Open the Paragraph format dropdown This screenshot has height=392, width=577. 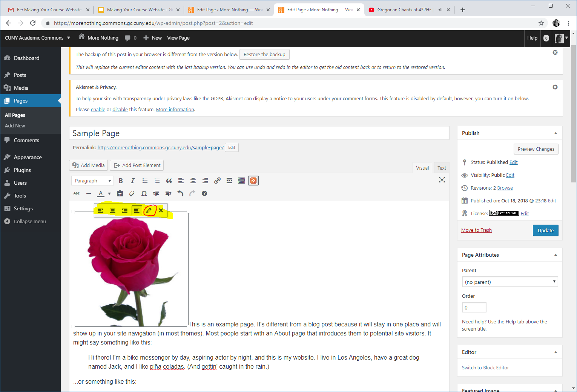tap(92, 181)
